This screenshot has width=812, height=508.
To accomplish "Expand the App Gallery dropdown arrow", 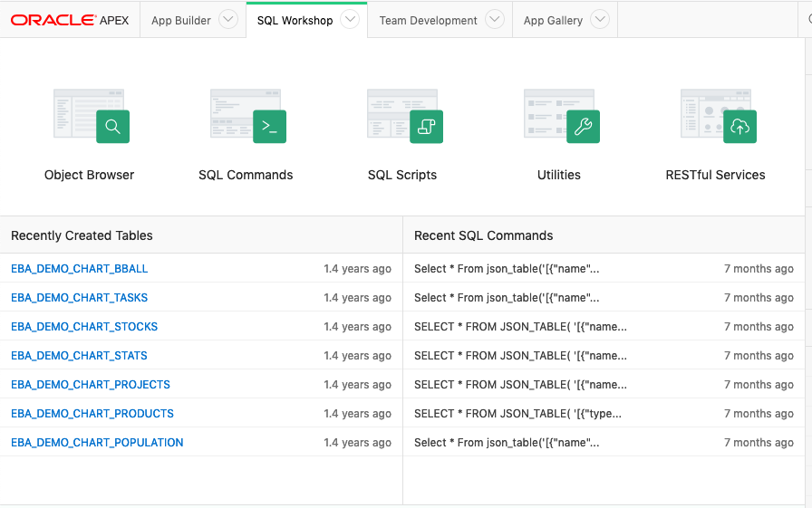I will (600, 20).
